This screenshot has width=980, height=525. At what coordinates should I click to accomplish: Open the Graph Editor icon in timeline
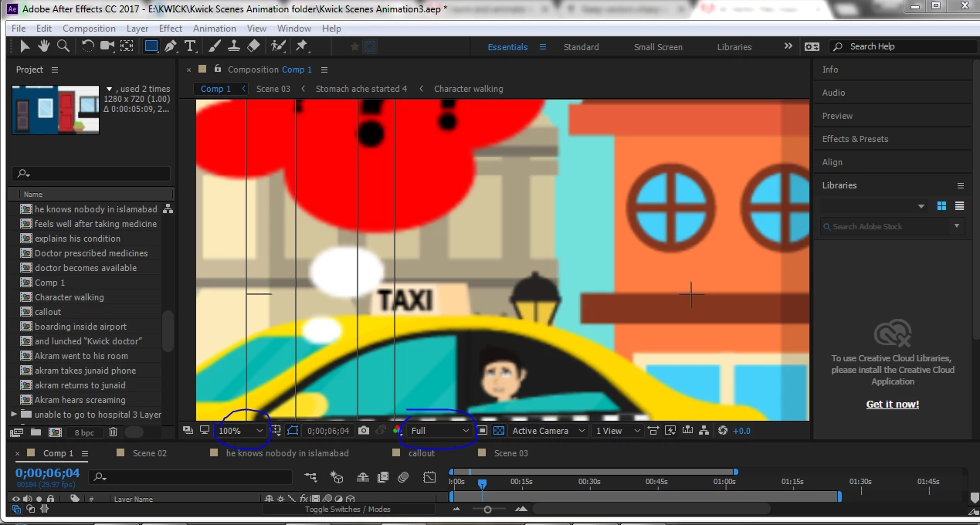tap(430, 477)
